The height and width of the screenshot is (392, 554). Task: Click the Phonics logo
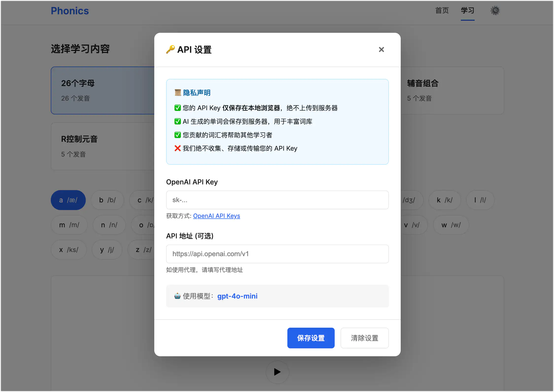coord(70,11)
